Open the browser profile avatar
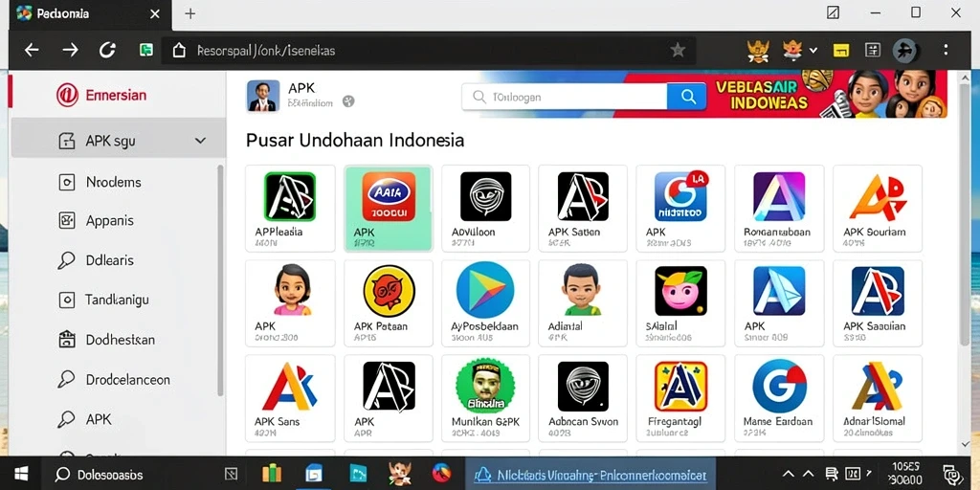The height and width of the screenshot is (490, 980). (x=905, y=50)
